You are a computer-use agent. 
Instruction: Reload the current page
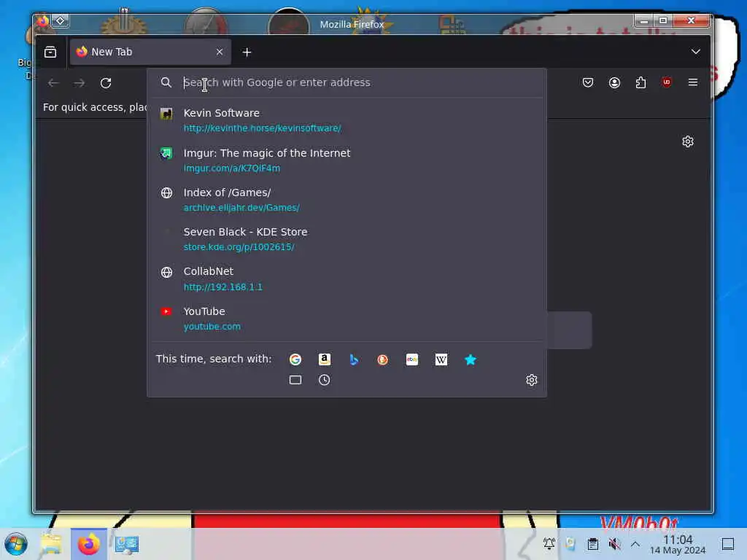click(x=106, y=83)
